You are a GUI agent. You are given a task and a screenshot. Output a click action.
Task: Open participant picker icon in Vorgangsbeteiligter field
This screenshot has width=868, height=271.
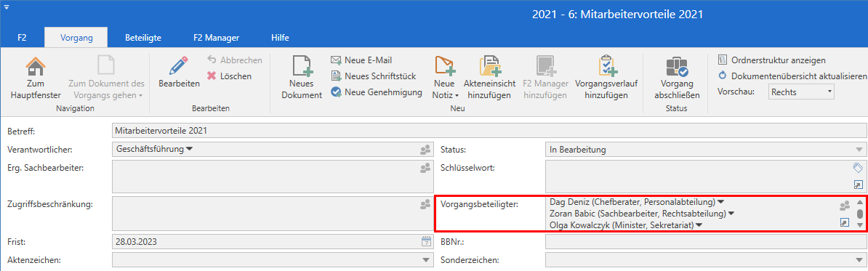[x=845, y=206]
